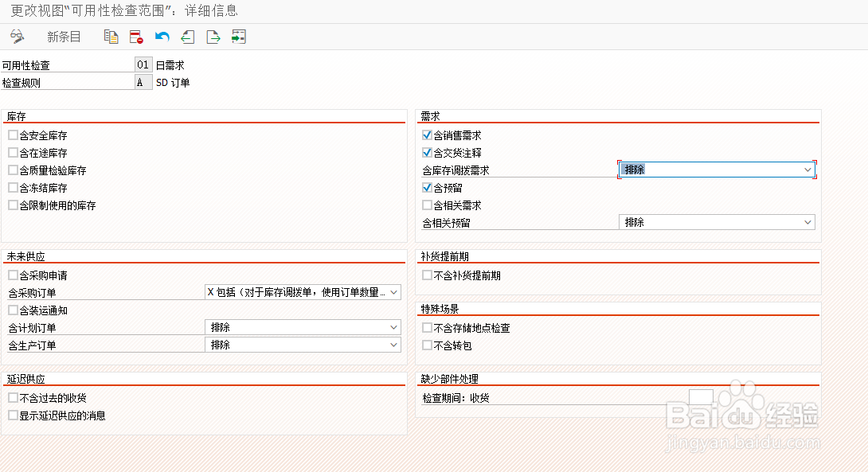Click the 缺少部件处理 section header
The width and height of the screenshot is (868, 472).
pyautogui.click(x=449, y=379)
